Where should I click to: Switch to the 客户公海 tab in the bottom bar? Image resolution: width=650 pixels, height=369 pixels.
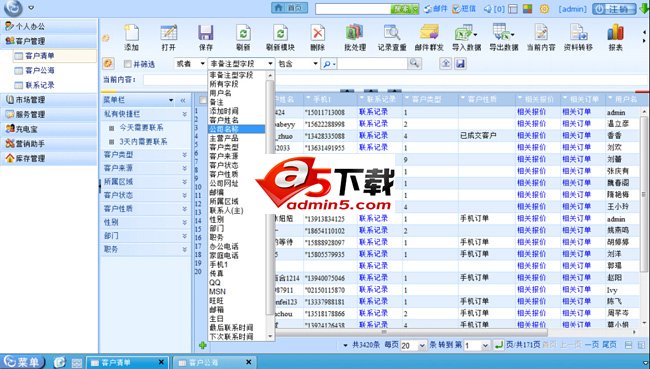(x=213, y=362)
